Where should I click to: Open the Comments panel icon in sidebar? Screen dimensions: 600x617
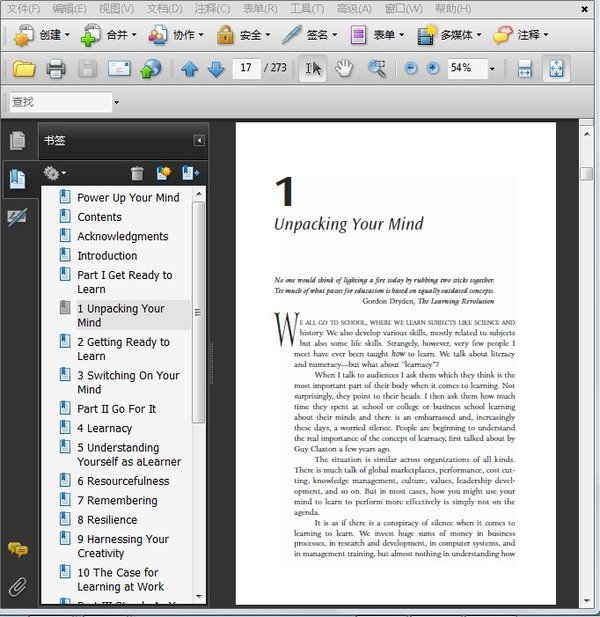pos(18,549)
